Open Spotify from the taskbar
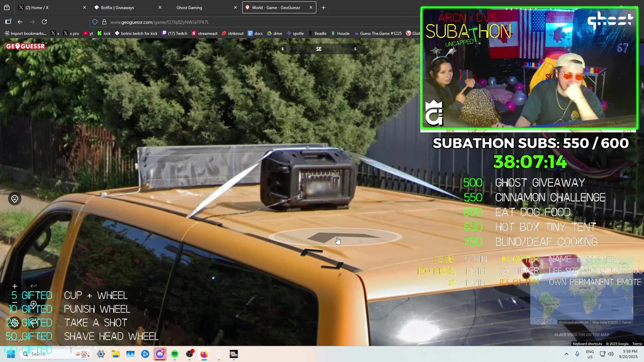This screenshot has width=644, height=362. click(175, 354)
